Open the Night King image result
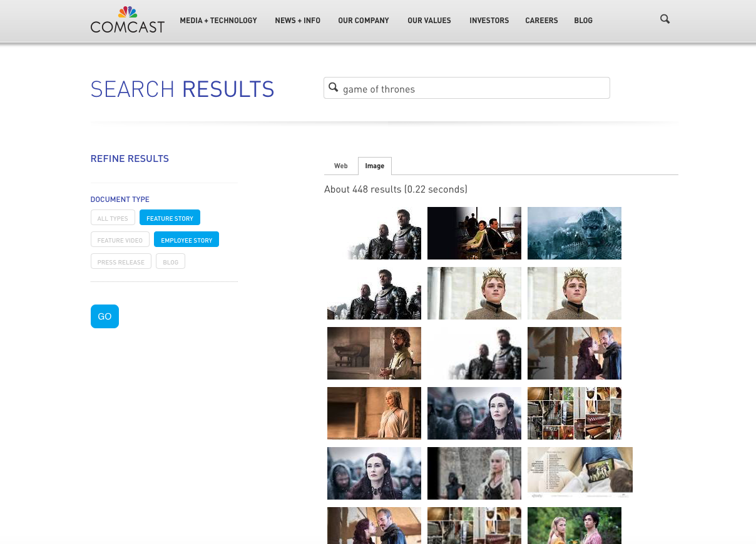756x544 pixels. tap(575, 233)
